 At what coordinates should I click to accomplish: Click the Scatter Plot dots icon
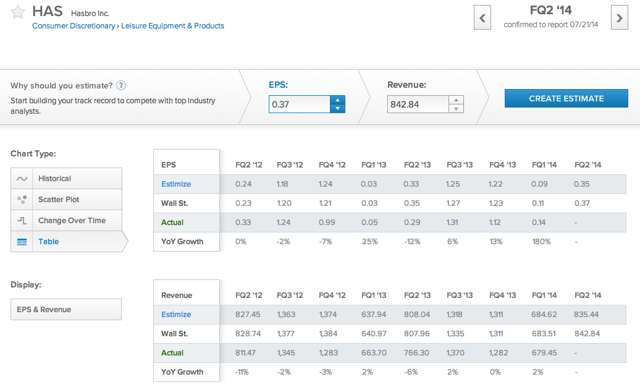pos(22,199)
